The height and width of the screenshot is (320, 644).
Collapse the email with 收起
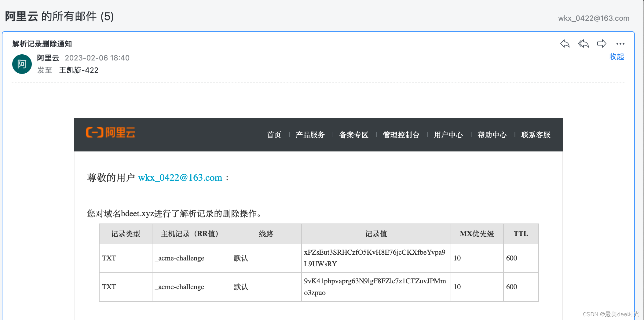click(617, 57)
